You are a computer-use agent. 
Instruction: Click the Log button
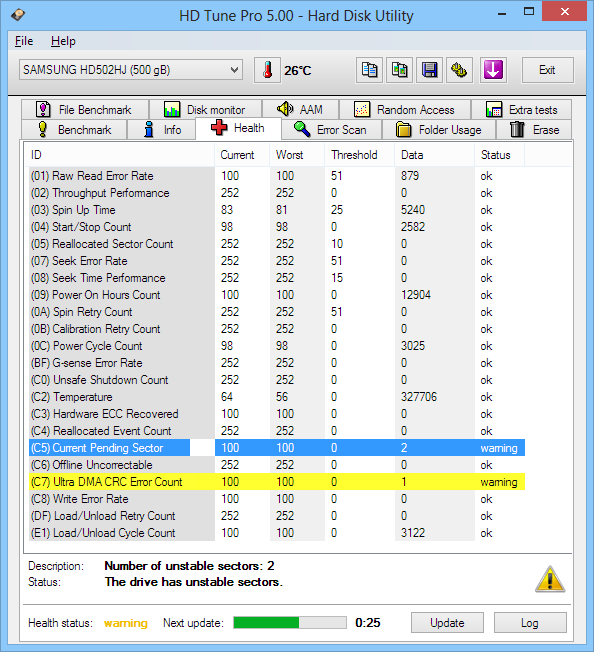coord(530,623)
